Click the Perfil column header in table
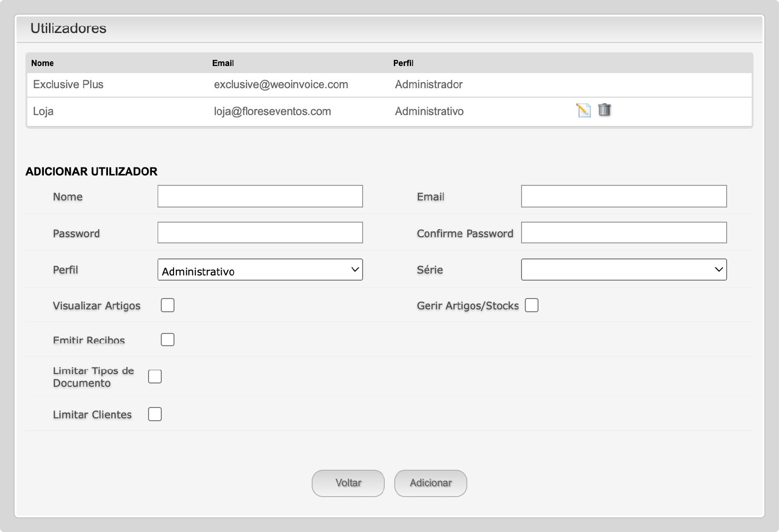 (403, 63)
